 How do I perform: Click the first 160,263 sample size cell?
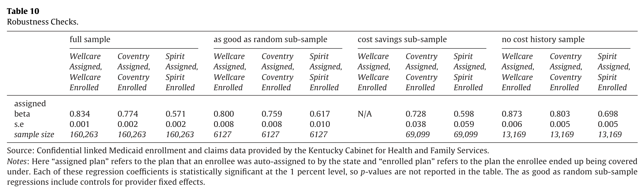[x=84, y=134]
